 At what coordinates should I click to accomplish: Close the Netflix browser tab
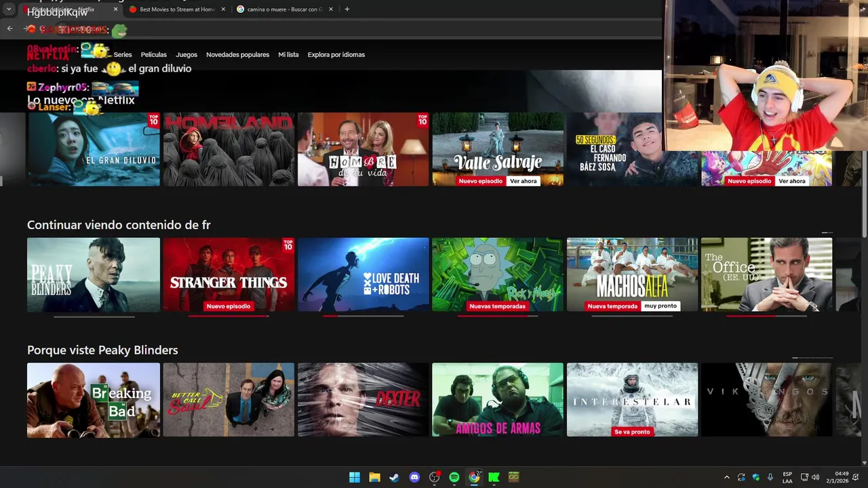pyautogui.click(x=115, y=9)
